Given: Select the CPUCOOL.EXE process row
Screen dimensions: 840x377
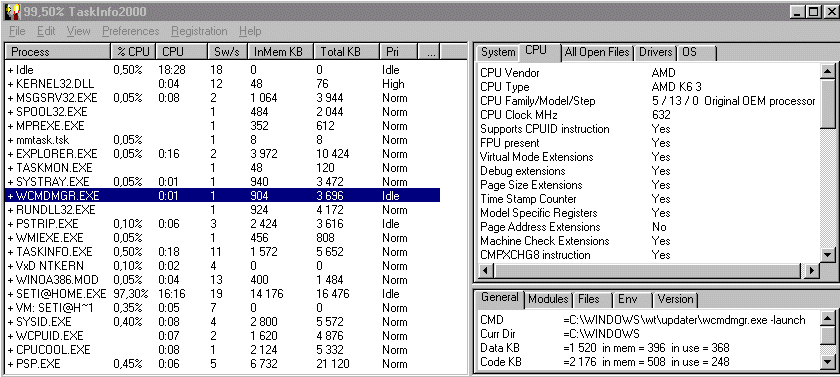Looking at the screenshot, I should (x=223, y=350).
